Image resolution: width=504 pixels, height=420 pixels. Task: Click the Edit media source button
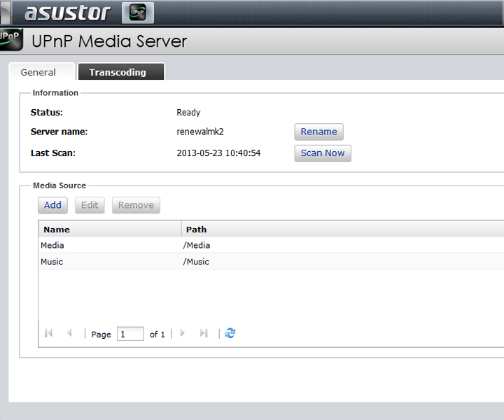[x=90, y=205]
